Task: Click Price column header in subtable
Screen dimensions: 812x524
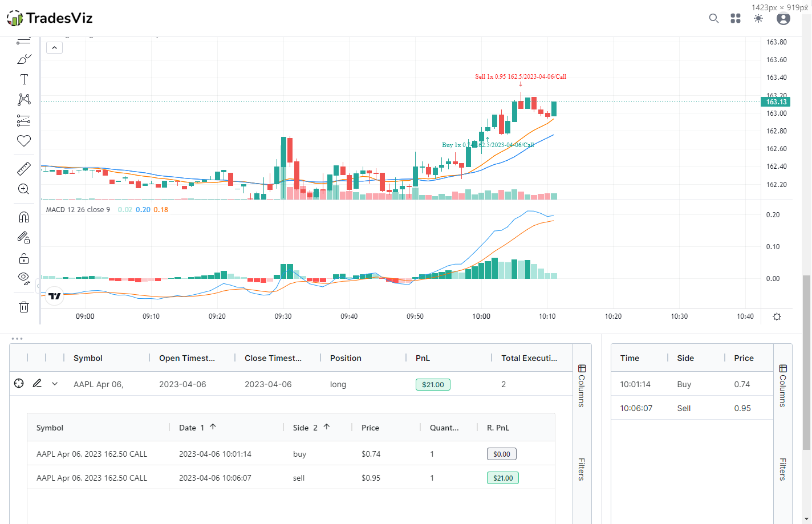Action: [370, 428]
